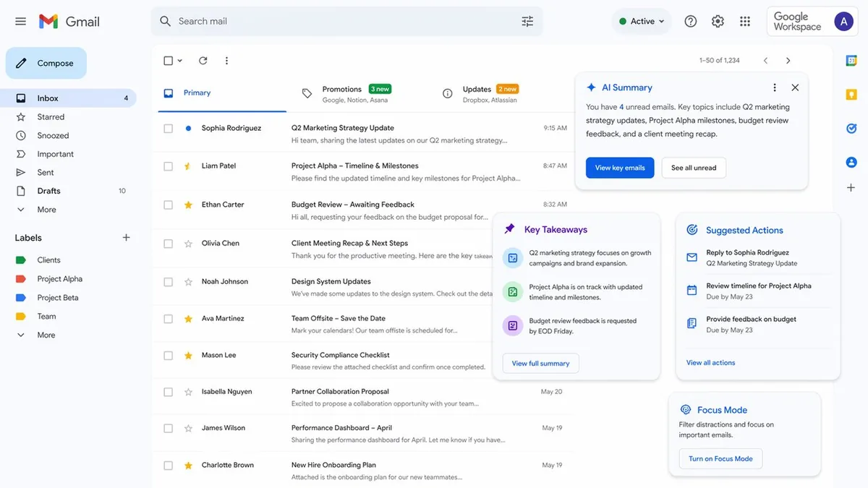Open the Active status dropdown
Screen dimensions: 868x488
[x=642, y=22]
